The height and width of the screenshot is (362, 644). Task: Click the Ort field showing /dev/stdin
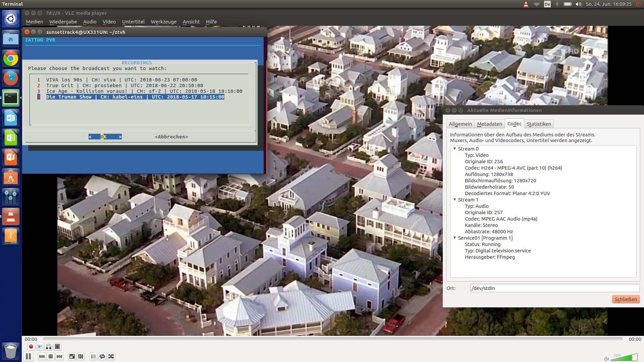coord(555,288)
